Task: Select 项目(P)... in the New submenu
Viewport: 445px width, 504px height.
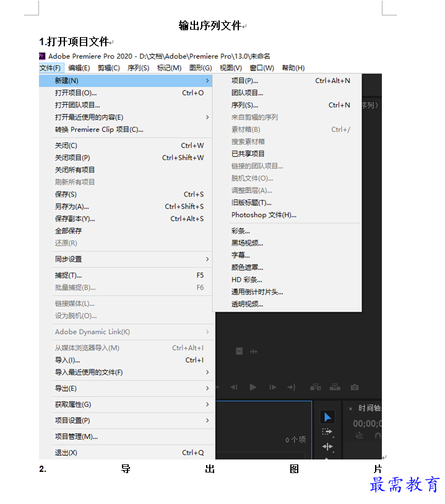Action: [287, 80]
